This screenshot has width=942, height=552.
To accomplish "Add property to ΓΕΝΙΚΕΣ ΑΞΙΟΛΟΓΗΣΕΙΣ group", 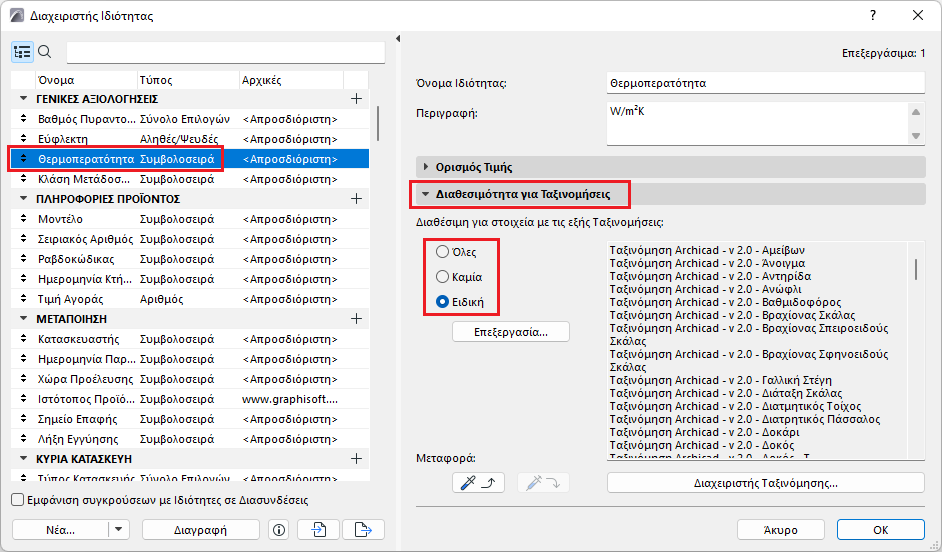I will pos(356,99).
